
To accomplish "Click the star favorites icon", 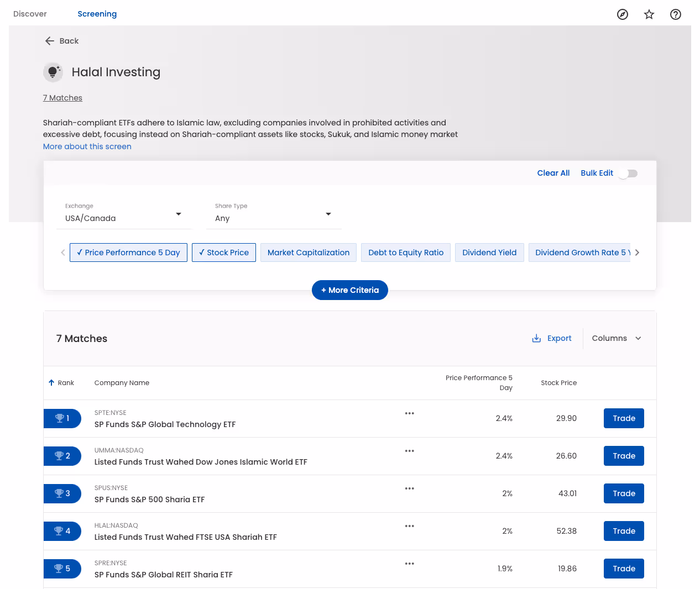I will point(649,14).
